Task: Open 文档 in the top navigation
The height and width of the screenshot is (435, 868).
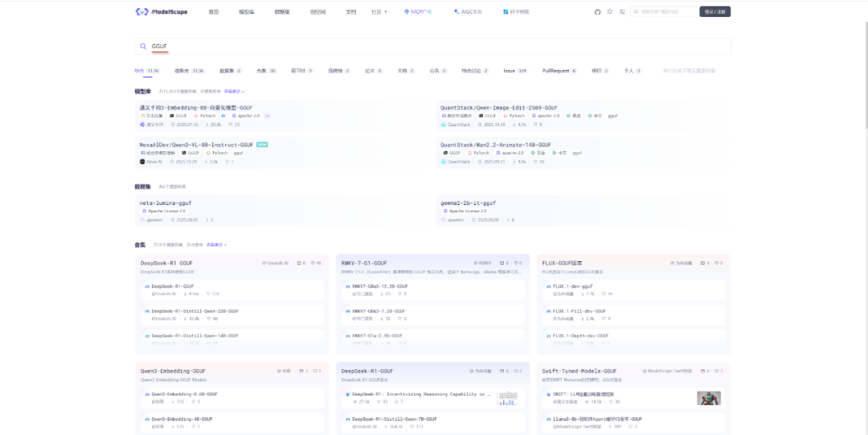Action: (x=350, y=11)
